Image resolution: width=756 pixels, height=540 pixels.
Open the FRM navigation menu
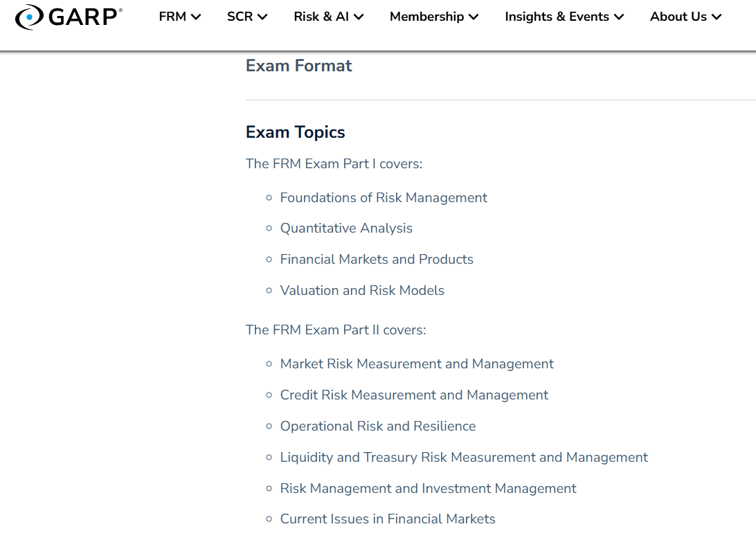tap(179, 17)
